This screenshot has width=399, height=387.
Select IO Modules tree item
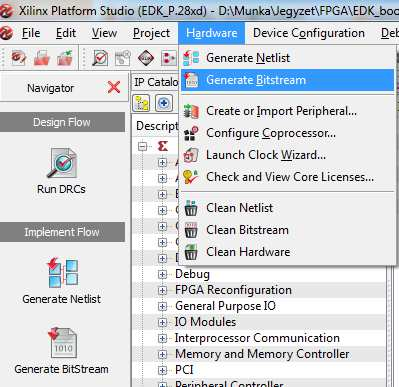click(205, 322)
